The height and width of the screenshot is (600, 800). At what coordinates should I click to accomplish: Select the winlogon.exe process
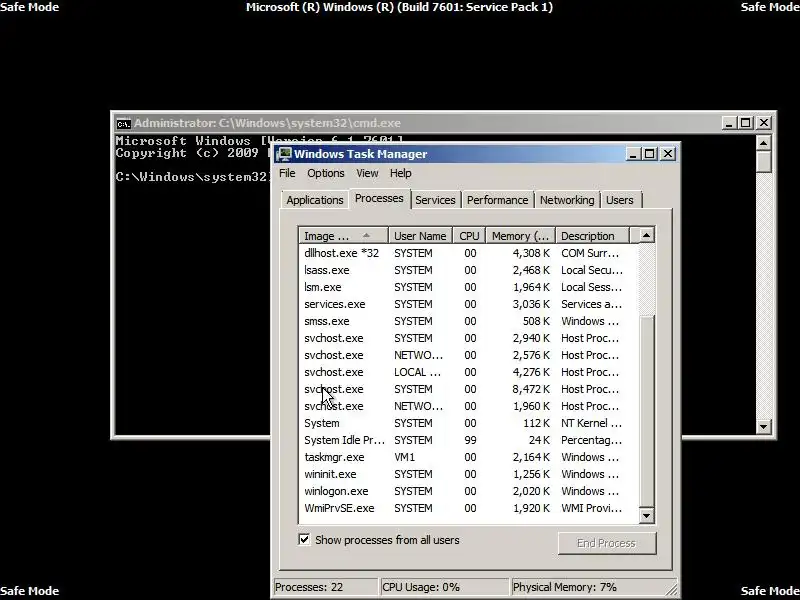[468, 491]
